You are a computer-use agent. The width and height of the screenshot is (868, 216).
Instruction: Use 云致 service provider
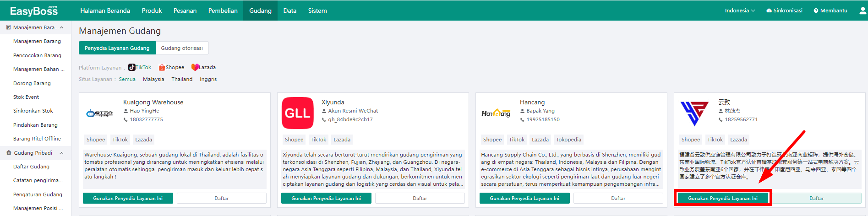[723, 198]
